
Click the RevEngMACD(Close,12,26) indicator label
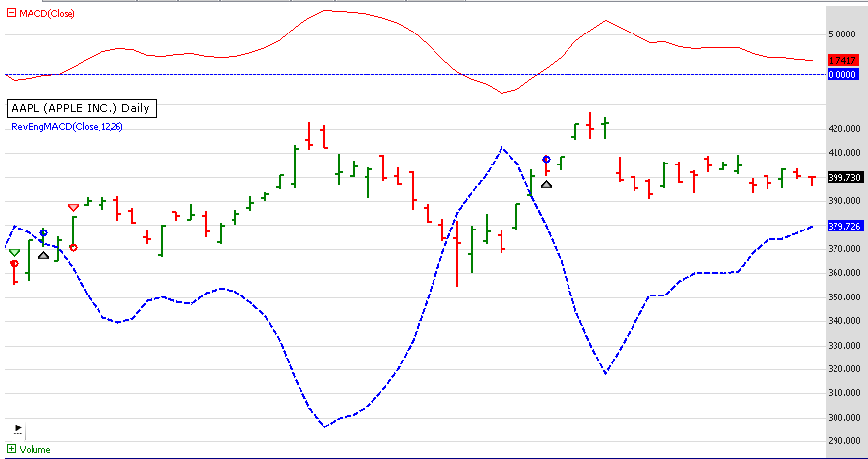[x=67, y=126]
